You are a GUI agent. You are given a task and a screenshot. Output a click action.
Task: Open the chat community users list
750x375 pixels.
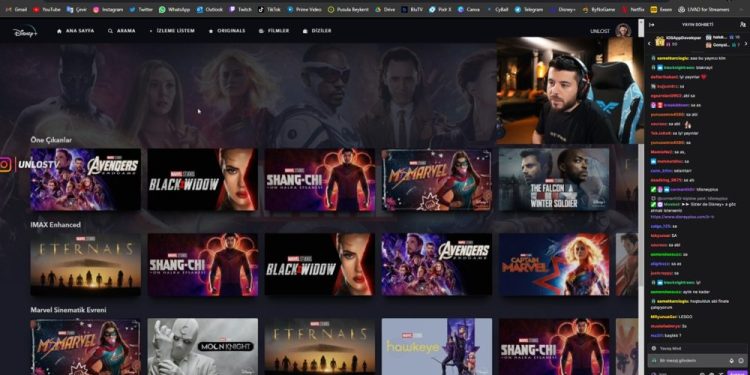(742, 24)
